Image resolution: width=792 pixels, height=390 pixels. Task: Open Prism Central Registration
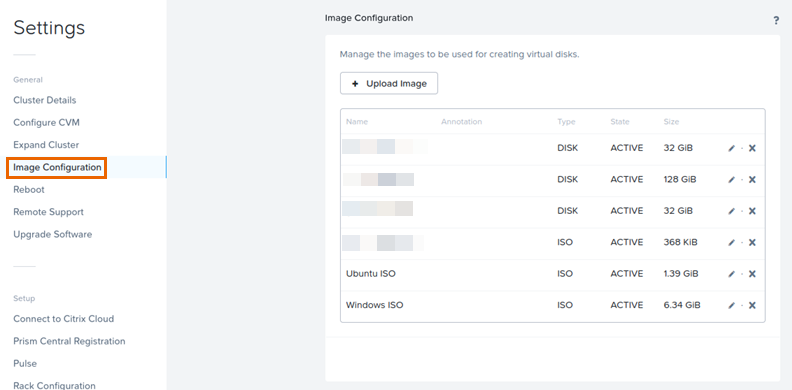pos(69,341)
